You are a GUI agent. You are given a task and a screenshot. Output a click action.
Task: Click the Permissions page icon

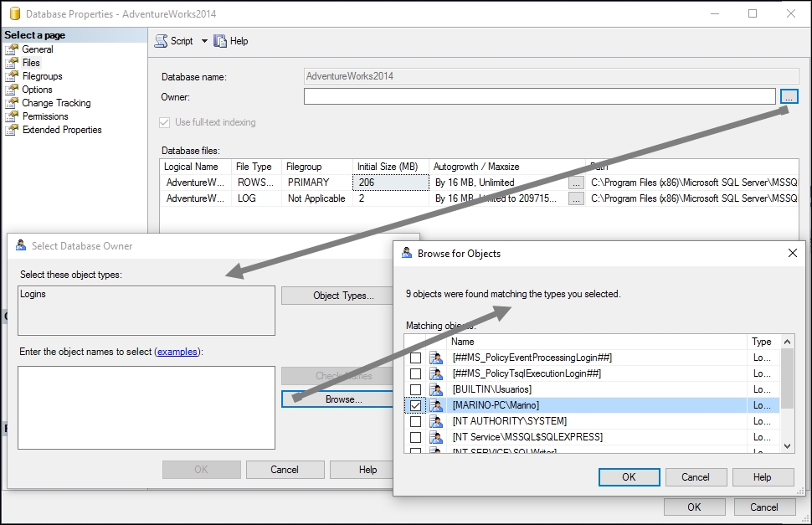tap(12, 116)
